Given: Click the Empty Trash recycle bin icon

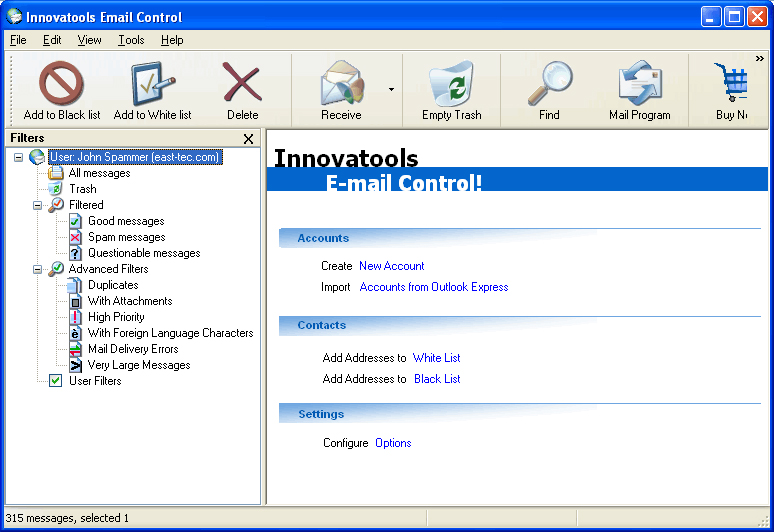Looking at the screenshot, I should [451, 83].
